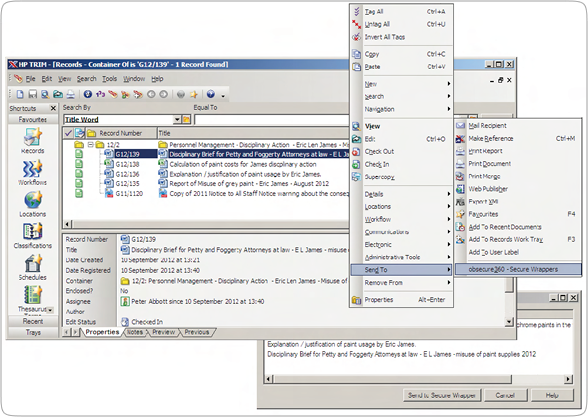Select Invert All Tags menu entry
This screenshot has height=417, width=588.
point(401,37)
